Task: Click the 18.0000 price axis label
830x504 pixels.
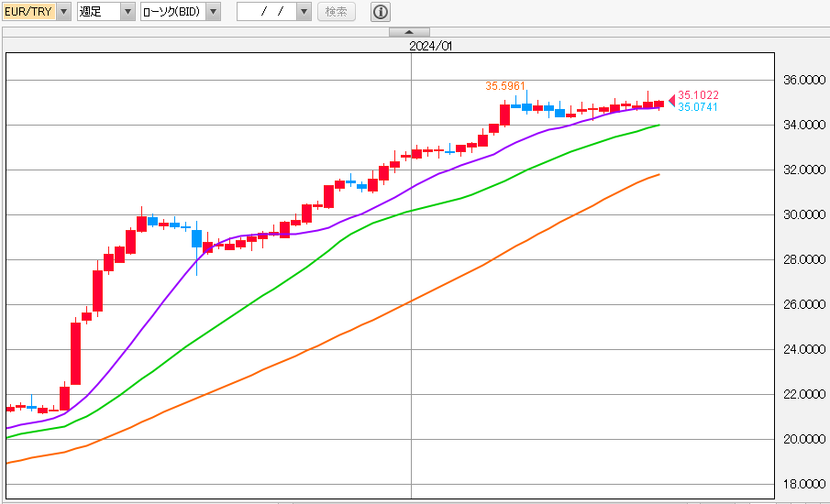Action: coord(804,485)
